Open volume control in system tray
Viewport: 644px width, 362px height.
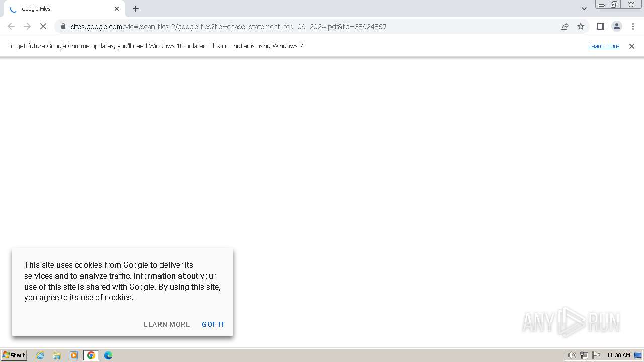[572, 355]
